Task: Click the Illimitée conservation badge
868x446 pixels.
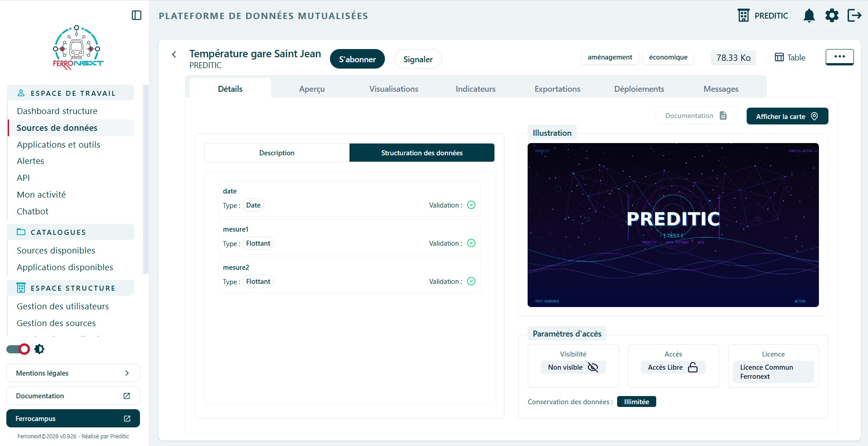Action: click(x=636, y=401)
